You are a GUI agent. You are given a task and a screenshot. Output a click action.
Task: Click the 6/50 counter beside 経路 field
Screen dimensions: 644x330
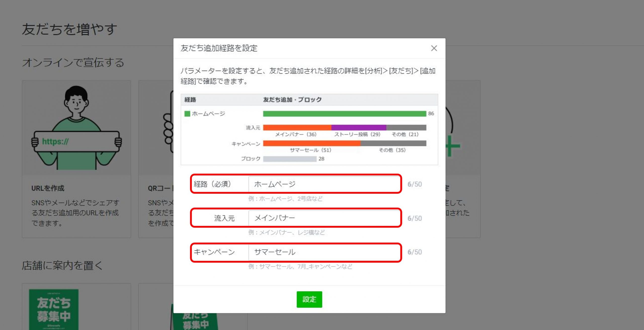tap(415, 184)
